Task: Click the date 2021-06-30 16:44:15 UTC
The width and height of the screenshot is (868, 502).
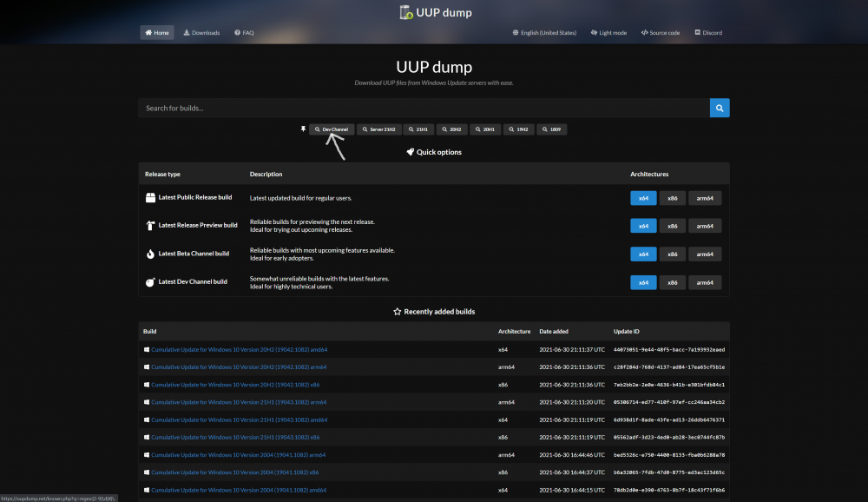Action: pos(572,491)
